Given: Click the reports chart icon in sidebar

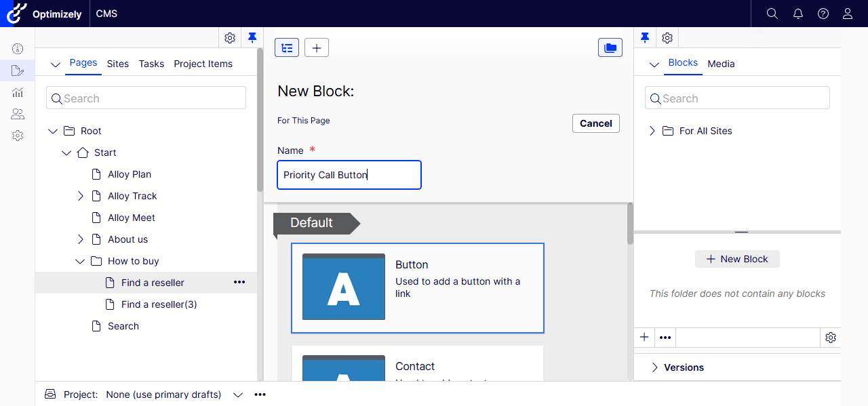Looking at the screenshot, I should 18,92.
